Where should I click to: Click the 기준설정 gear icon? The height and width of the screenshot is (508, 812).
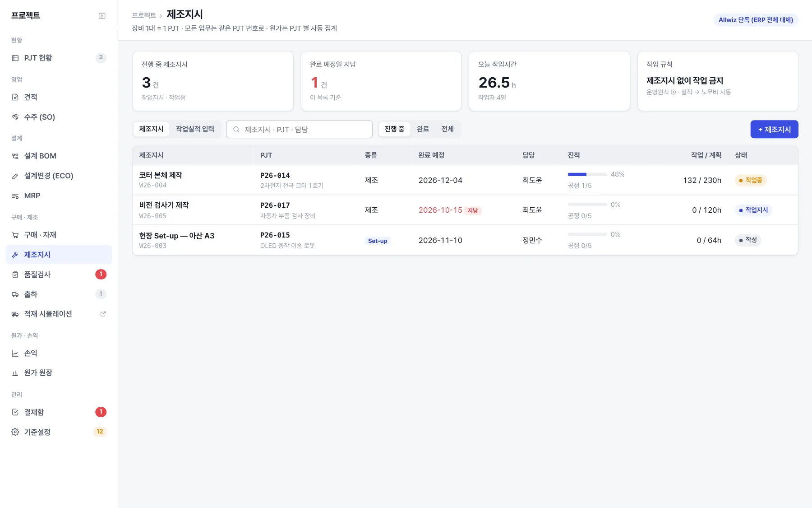[x=15, y=432]
